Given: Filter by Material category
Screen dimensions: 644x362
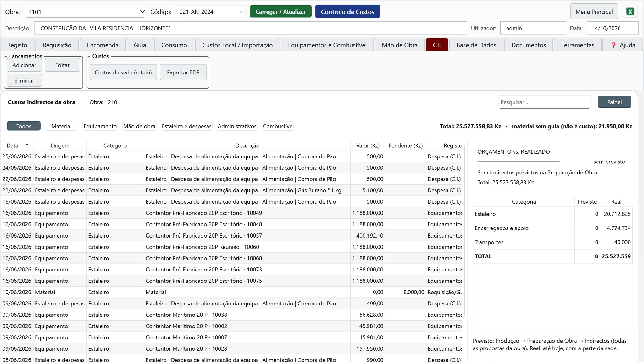Looking at the screenshot, I should click(x=61, y=126).
